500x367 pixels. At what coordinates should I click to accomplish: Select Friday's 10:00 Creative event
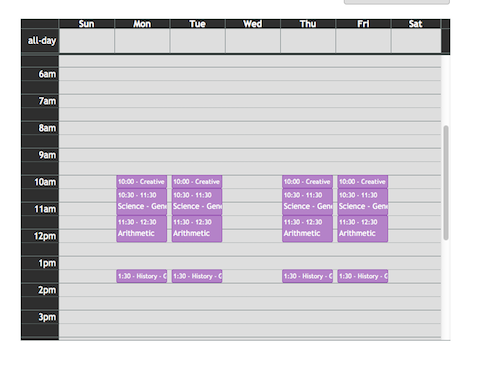[x=363, y=182]
